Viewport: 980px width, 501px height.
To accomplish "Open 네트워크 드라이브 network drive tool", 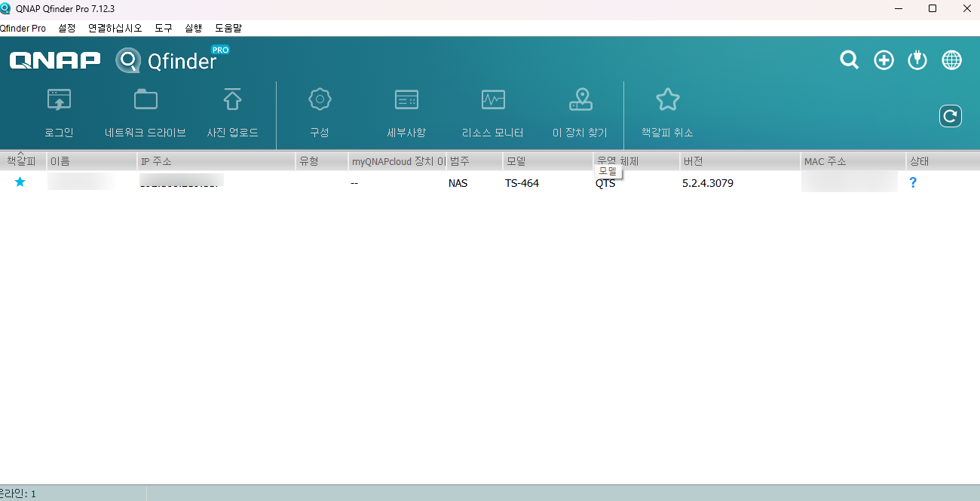I will pos(145,99).
